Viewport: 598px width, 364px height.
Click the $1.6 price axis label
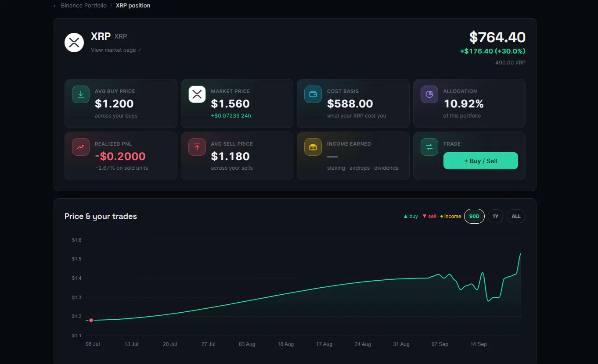click(x=77, y=240)
